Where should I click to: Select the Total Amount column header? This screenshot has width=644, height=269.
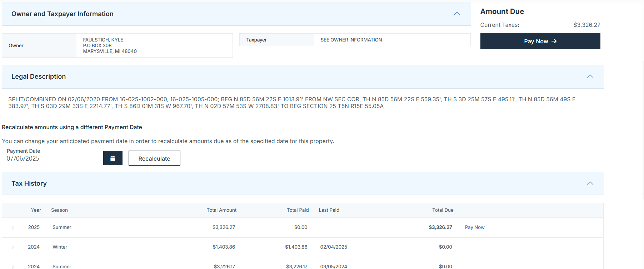click(x=221, y=210)
